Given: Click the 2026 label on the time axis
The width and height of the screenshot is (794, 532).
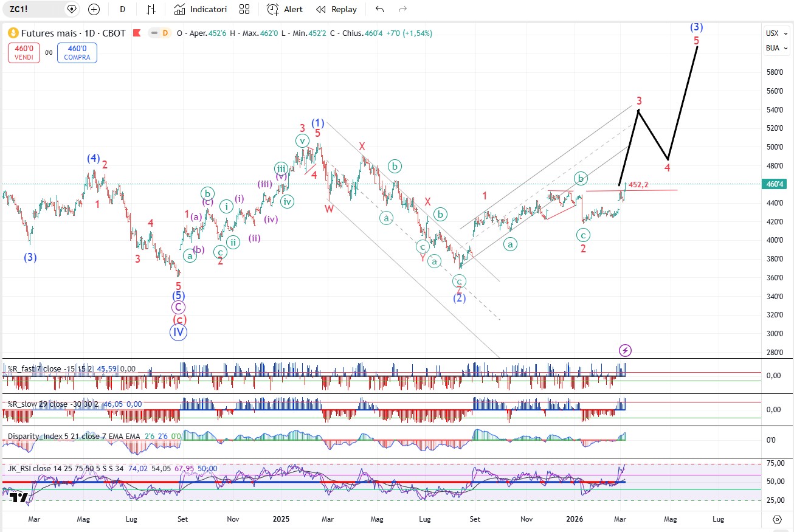Looking at the screenshot, I should tap(575, 520).
